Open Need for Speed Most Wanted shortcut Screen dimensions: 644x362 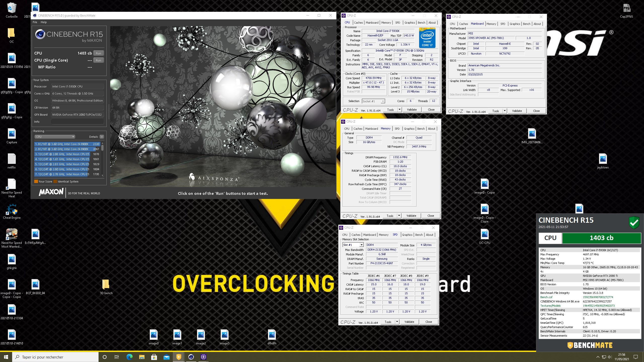[x=12, y=238]
